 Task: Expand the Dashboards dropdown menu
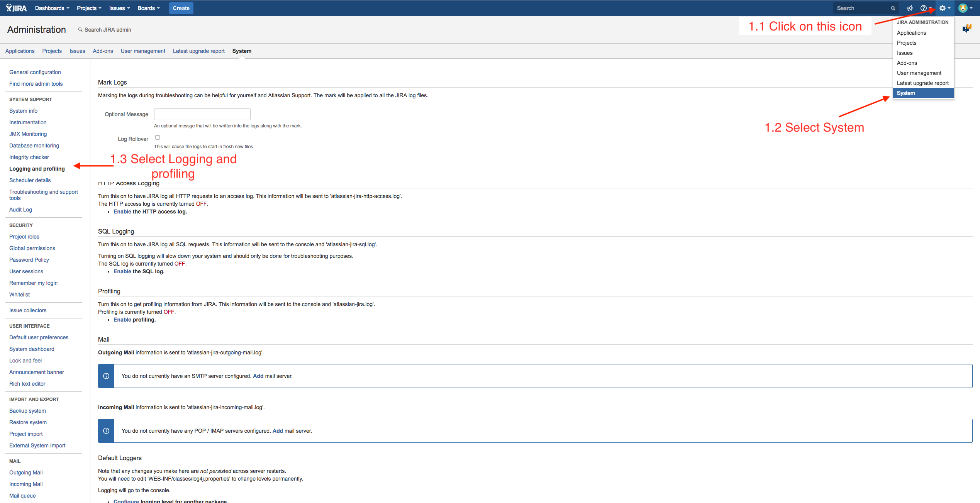coord(52,8)
